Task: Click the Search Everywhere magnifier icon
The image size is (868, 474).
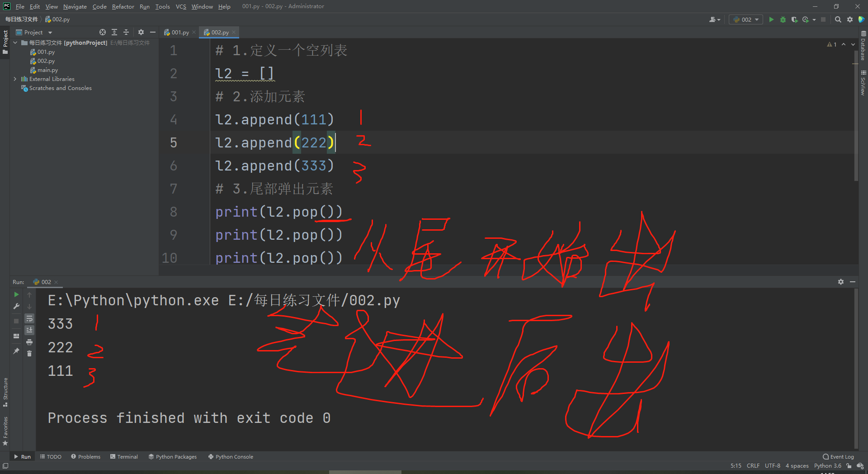Action: tap(838, 19)
